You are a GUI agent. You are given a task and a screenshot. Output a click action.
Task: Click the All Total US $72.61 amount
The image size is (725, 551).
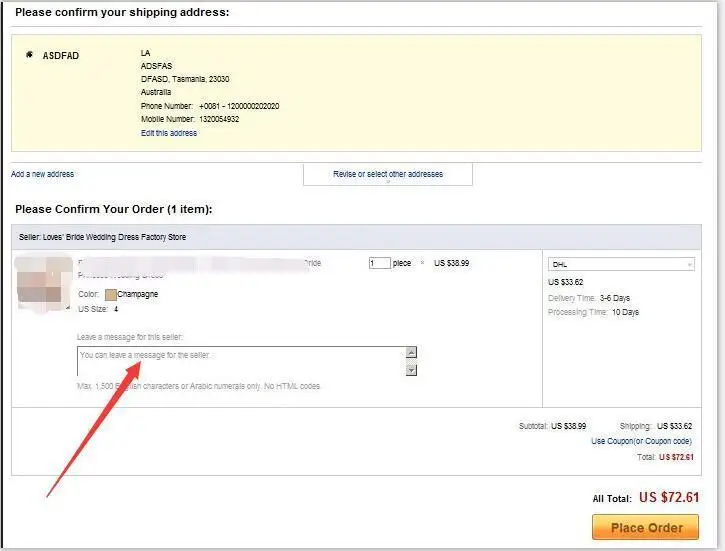[669, 497]
